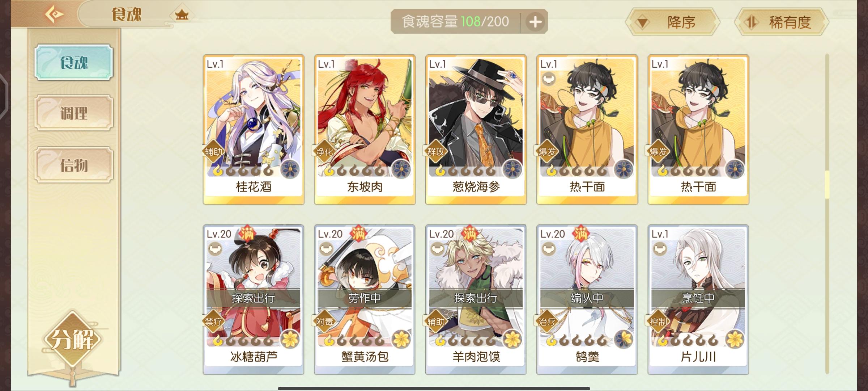Select the 鹄羹 card

click(x=587, y=299)
